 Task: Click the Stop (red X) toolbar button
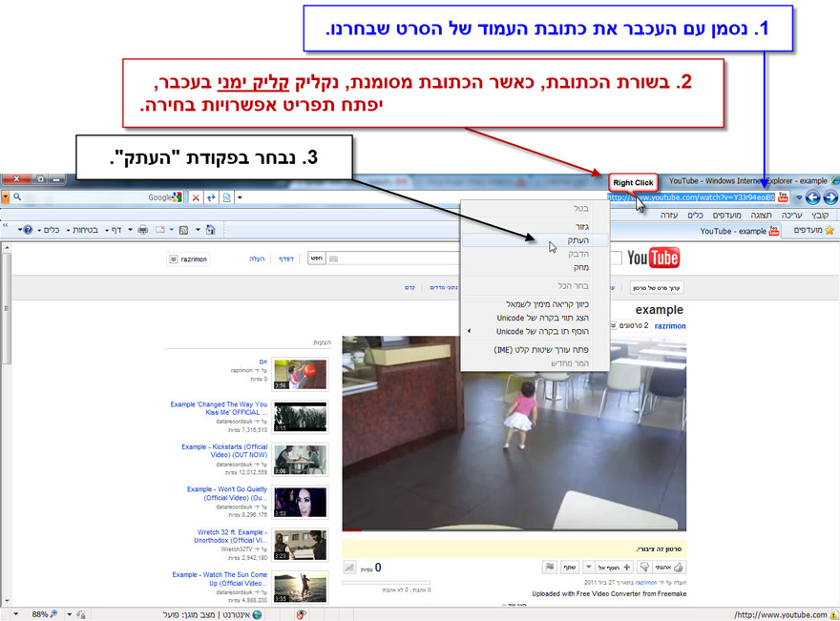[196, 197]
